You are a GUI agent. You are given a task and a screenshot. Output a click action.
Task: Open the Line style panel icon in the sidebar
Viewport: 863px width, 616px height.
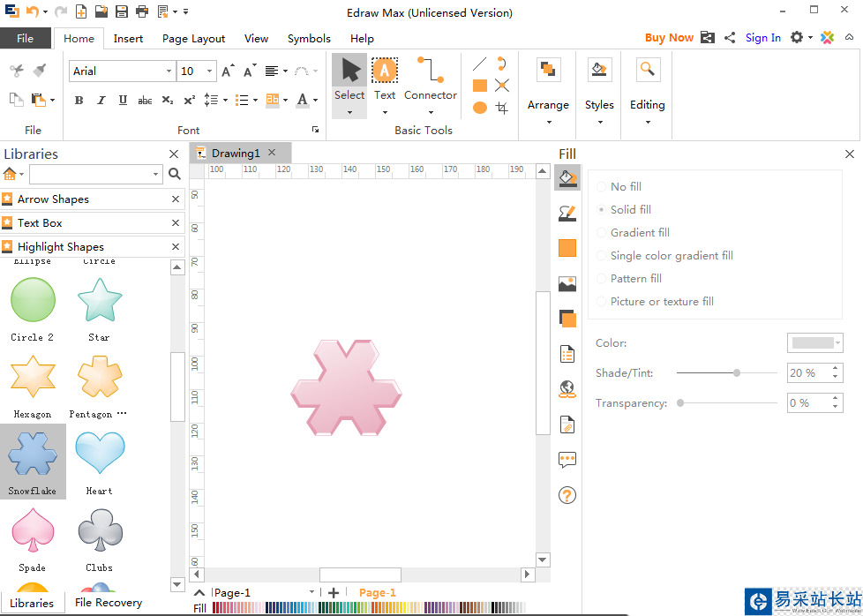coord(567,213)
